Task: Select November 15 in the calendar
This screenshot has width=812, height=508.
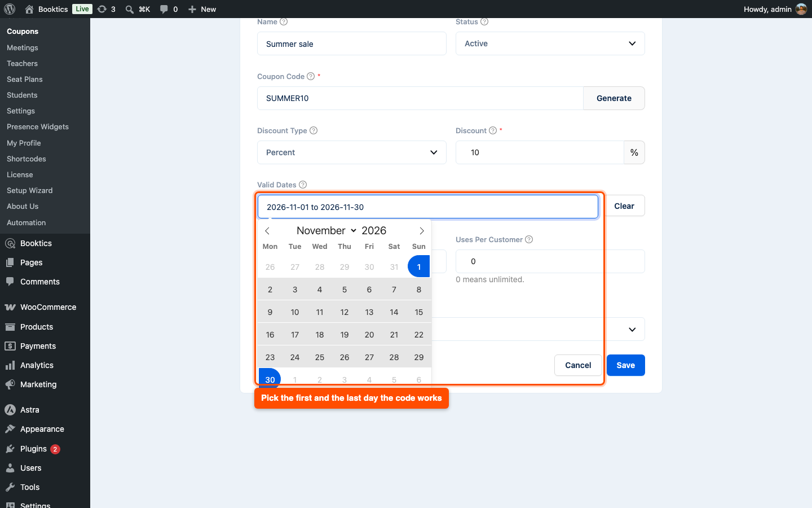Action: tap(419, 312)
